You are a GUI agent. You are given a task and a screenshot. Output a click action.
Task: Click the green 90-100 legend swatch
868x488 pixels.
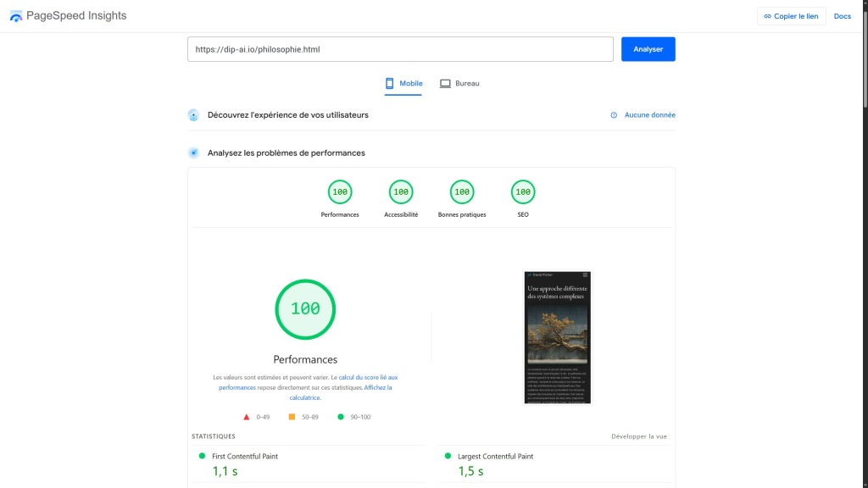(x=339, y=416)
